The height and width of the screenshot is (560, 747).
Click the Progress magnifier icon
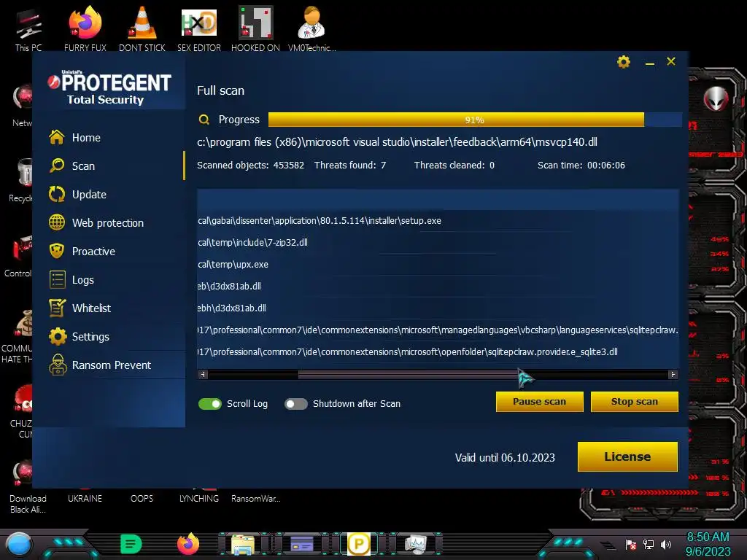click(204, 120)
